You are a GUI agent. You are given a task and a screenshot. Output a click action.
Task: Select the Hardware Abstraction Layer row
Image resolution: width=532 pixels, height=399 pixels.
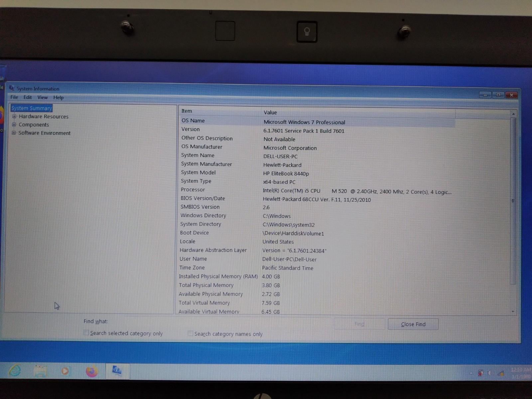point(317,250)
